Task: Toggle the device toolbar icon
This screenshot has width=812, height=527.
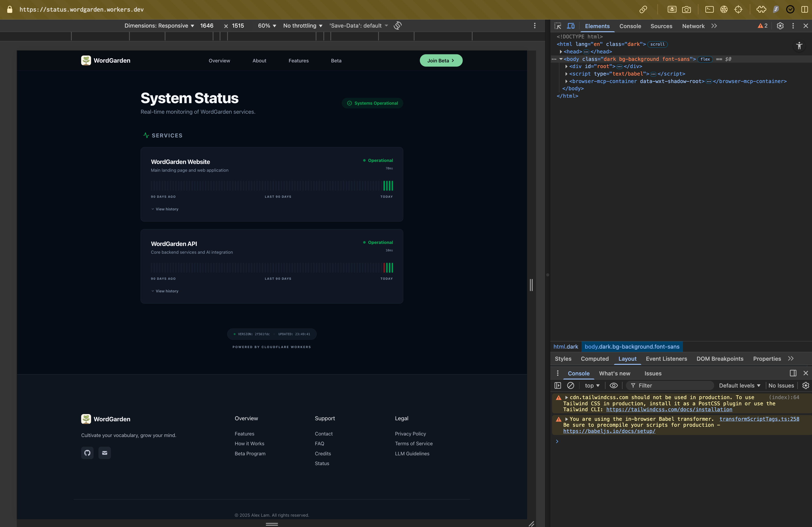Action: 571,26
